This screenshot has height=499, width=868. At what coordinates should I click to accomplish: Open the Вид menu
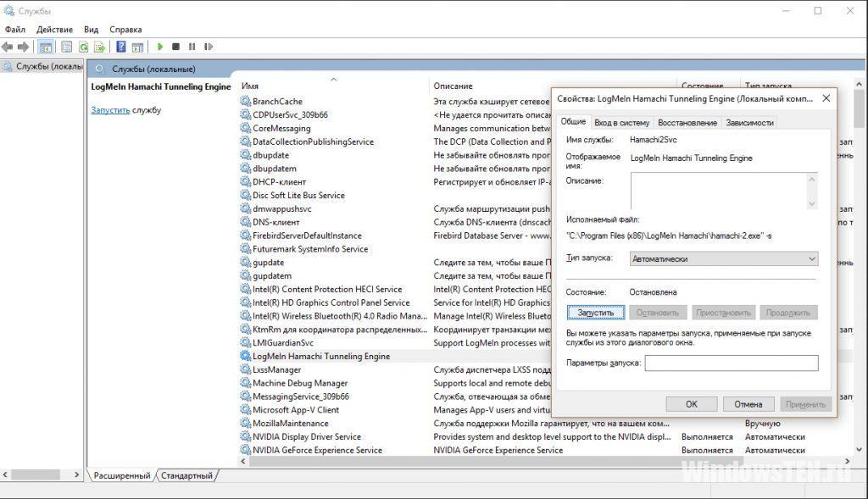tap(91, 30)
